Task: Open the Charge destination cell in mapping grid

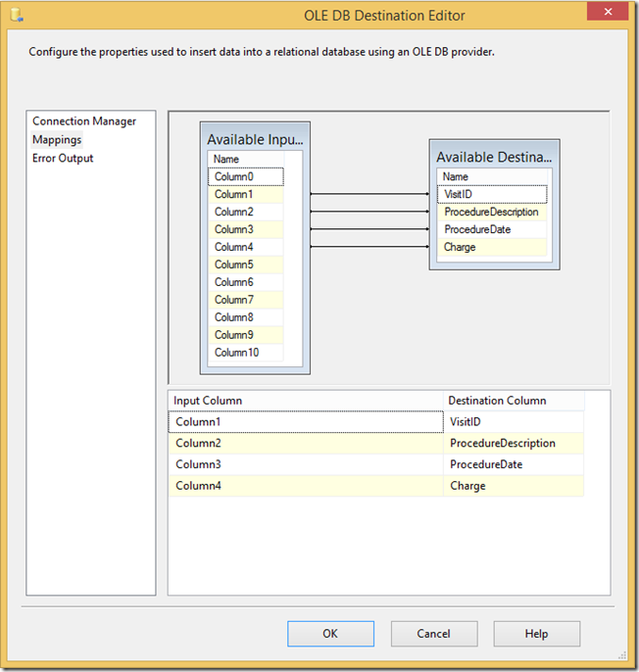Action: pyautogui.click(x=514, y=486)
